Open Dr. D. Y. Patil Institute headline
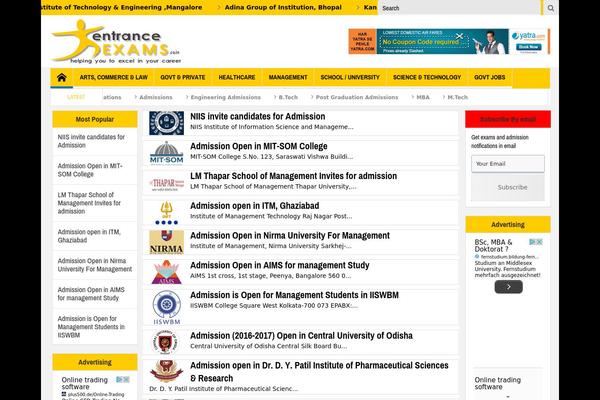The image size is (600, 400). pyautogui.click(x=319, y=372)
